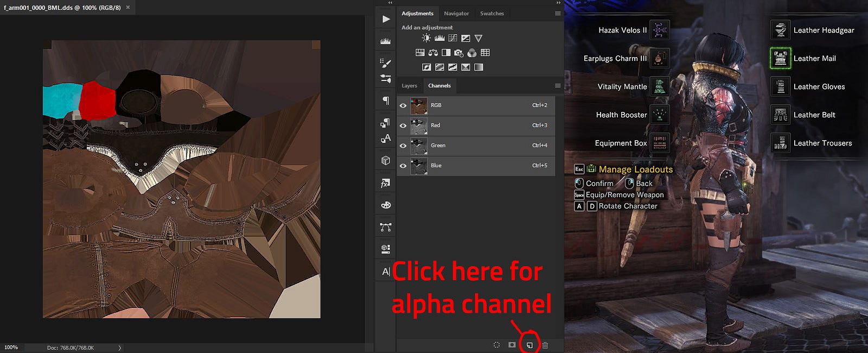Select the Channels tab
Viewport: 868px width, 353px height.
point(439,86)
